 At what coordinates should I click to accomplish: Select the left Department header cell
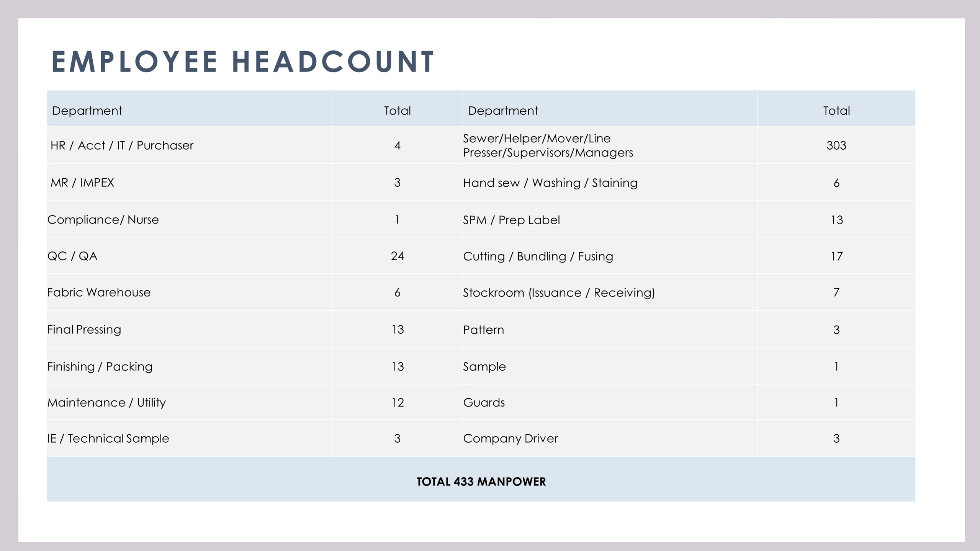[87, 111]
